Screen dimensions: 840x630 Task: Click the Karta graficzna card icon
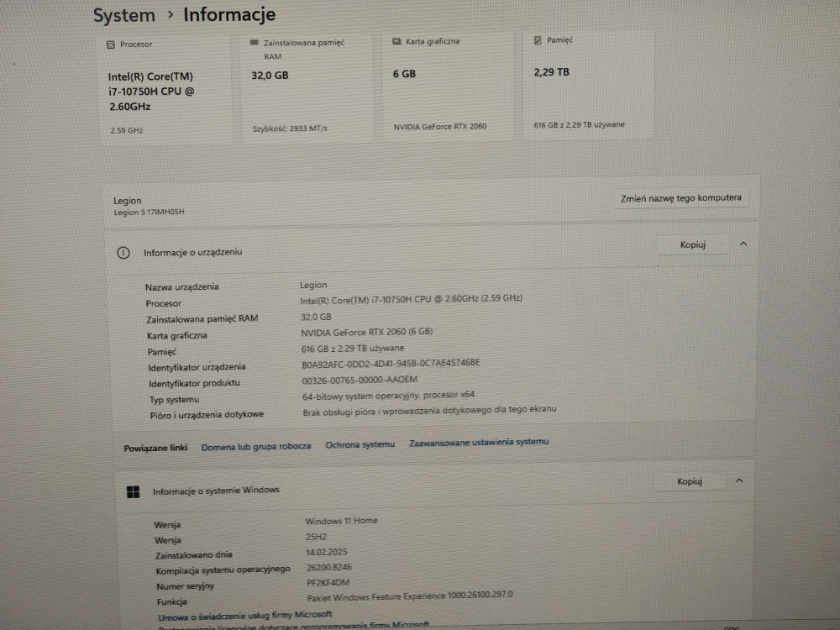pyautogui.click(x=396, y=41)
